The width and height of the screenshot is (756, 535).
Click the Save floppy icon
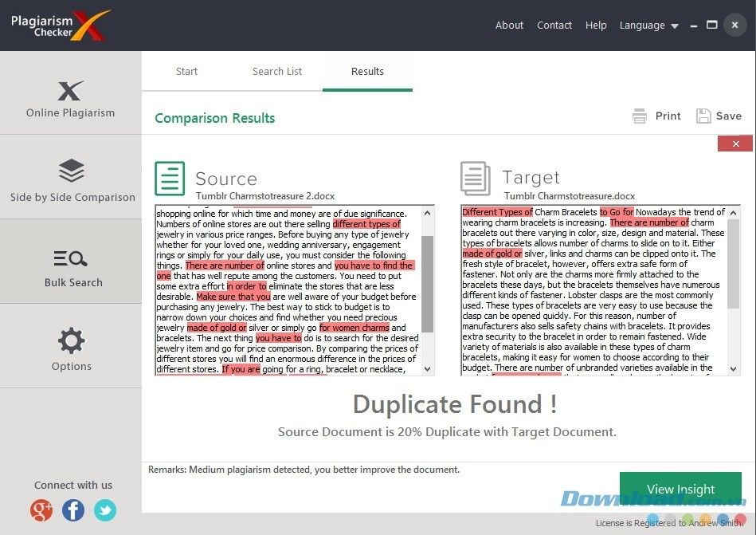tap(703, 116)
